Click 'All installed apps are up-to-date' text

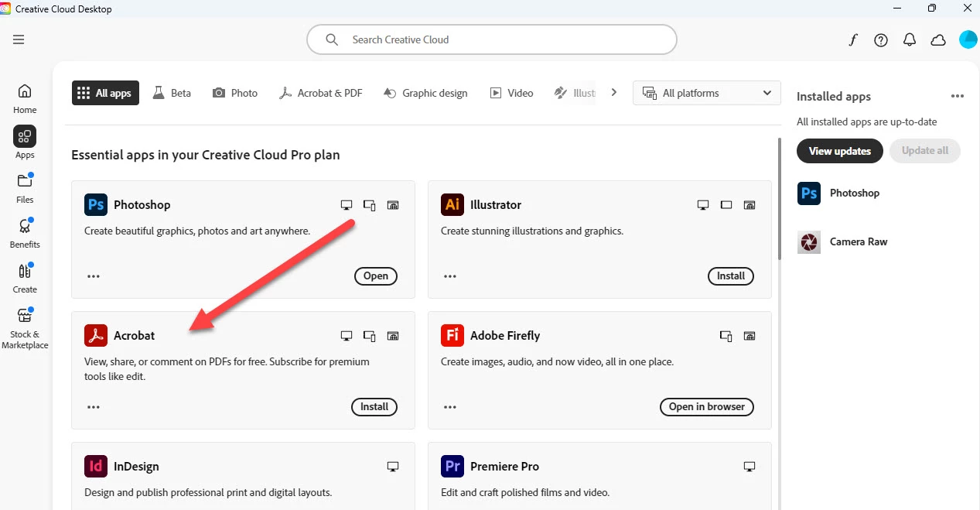[867, 122]
